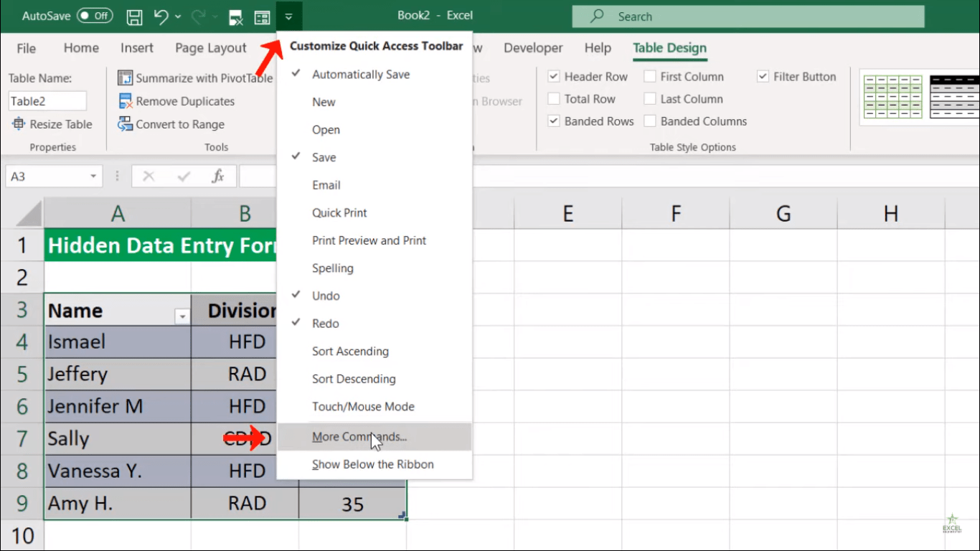Choose More Commands from the open menu
This screenshot has width=980, height=551.
coord(359,437)
